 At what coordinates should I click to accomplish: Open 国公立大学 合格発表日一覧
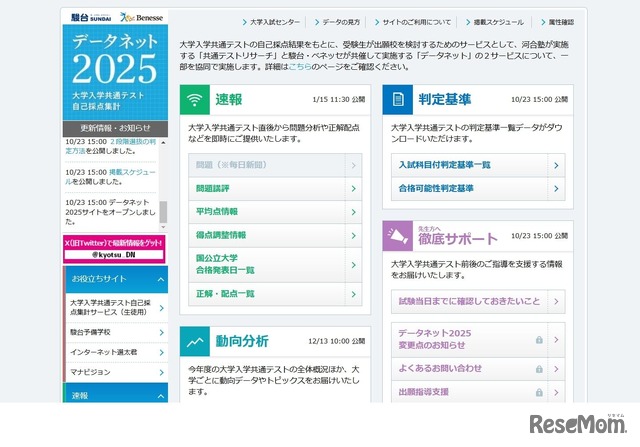pos(275,265)
